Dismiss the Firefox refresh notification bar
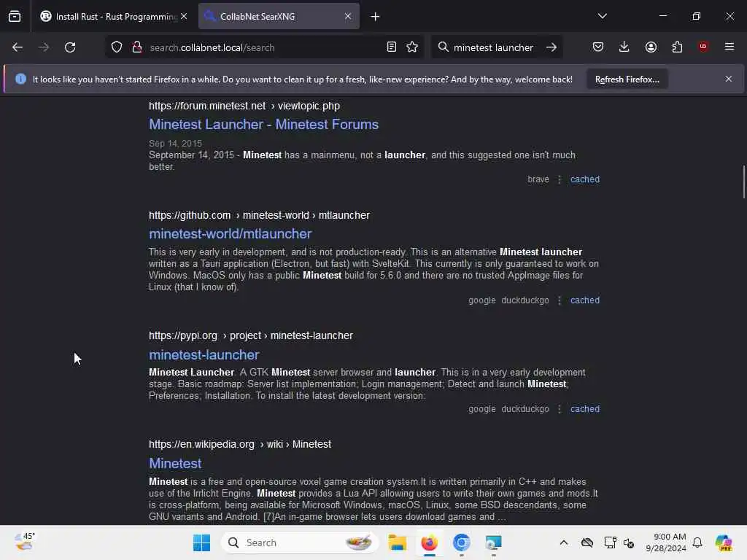This screenshot has width=747, height=560. point(729,79)
